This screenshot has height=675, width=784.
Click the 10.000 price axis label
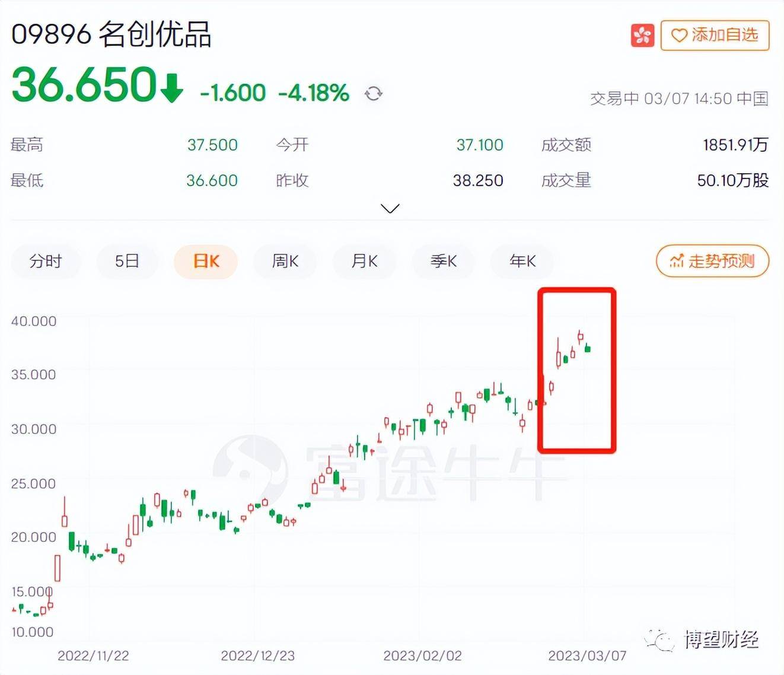click(x=33, y=632)
